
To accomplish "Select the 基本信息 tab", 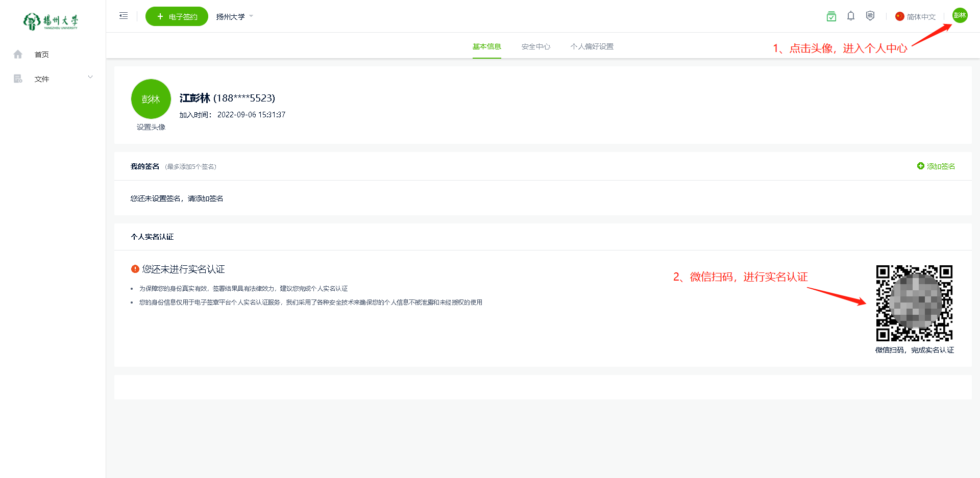I will coord(486,46).
